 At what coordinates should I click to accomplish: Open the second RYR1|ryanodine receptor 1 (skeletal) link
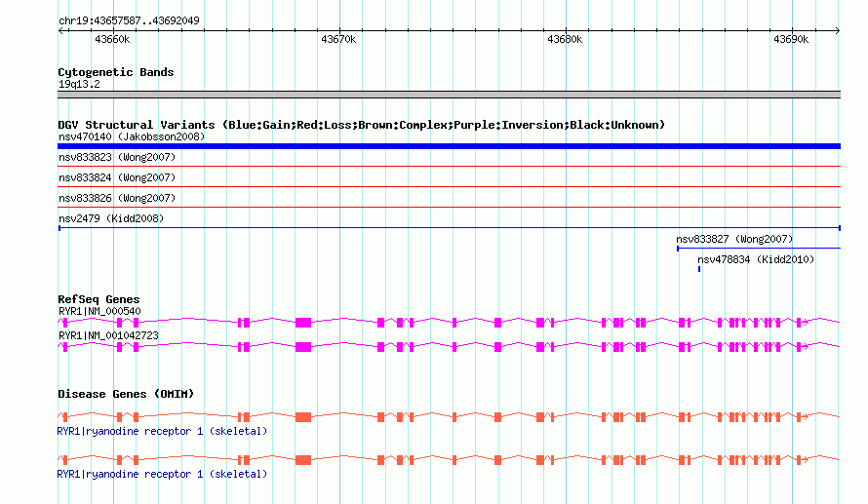(162, 474)
